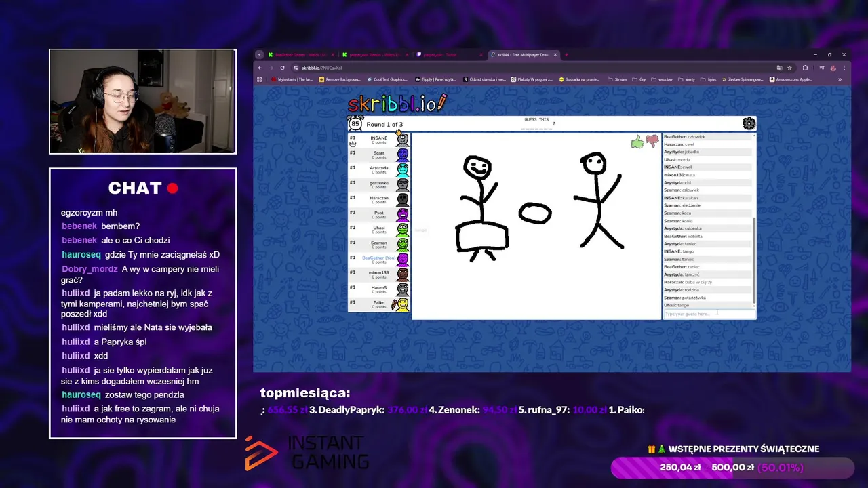The width and height of the screenshot is (868, 488).
Task: Open the browser apps grid icon
Action: (260, 79)
